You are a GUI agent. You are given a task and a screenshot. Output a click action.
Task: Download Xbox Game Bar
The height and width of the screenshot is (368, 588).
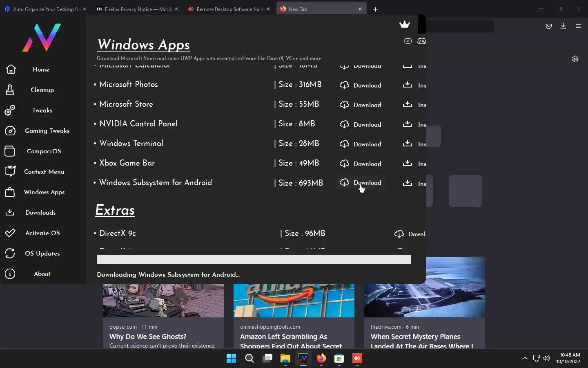point(361,164)
